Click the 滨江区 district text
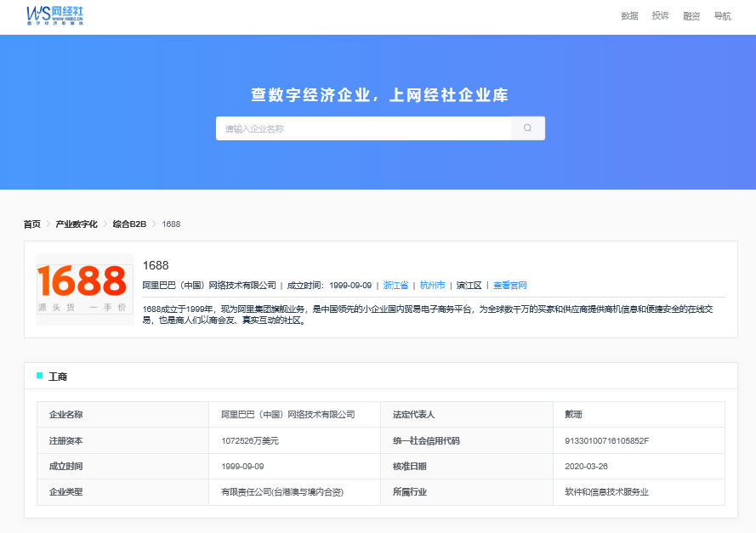The image size is (756, 533). (x=469, y=286)
